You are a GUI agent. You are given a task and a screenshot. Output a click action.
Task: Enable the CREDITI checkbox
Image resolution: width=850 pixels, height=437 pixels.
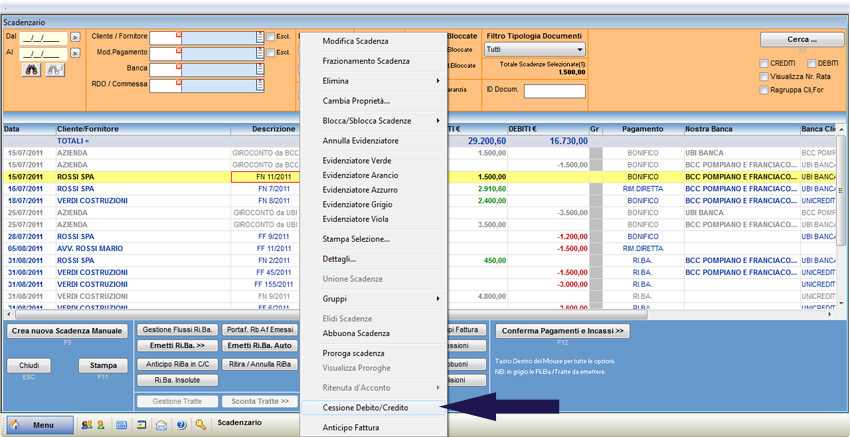click(x=764, y=63)
